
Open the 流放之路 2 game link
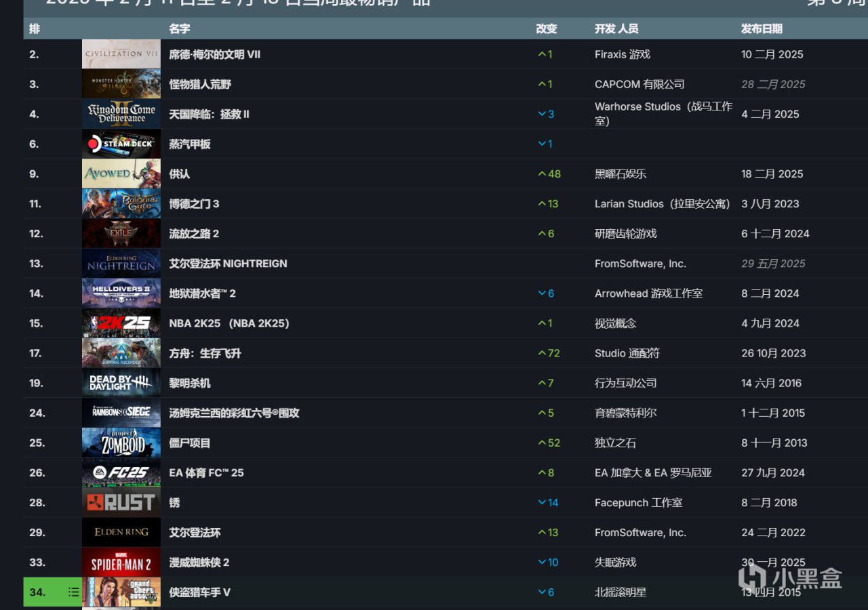click(x=194, y=233)
